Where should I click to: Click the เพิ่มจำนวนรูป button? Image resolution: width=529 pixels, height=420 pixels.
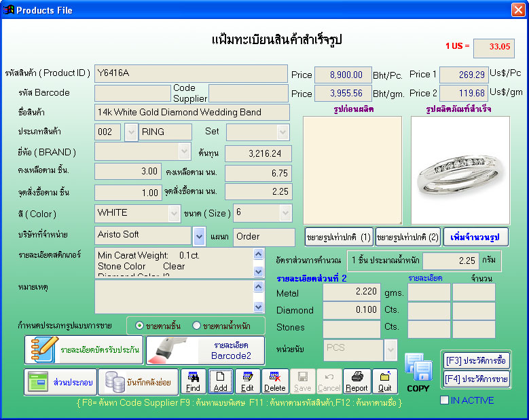(475, 237)
